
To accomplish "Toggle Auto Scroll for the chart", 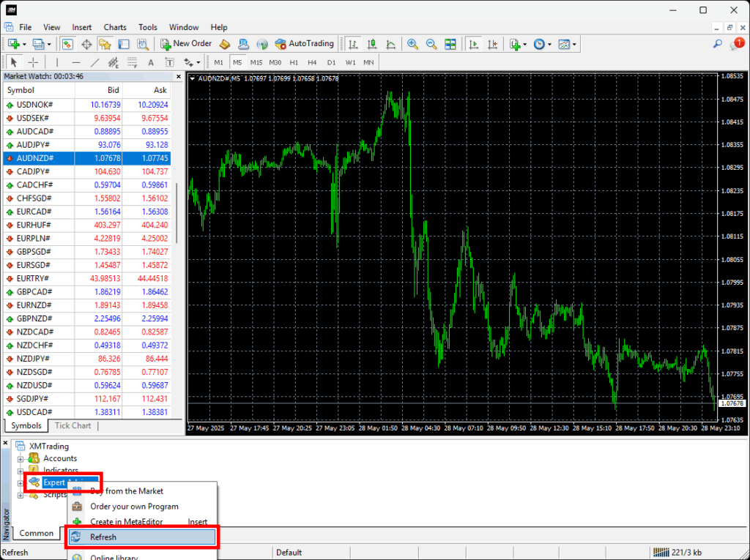I will 474,44.
